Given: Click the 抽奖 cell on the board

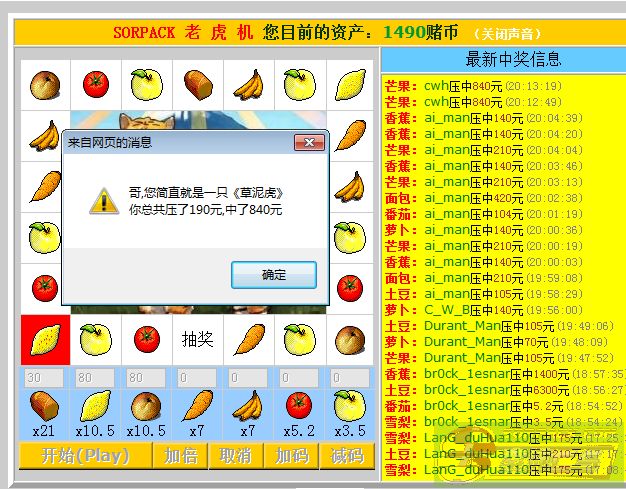Looking at the screenshot, I should (197, 340).
